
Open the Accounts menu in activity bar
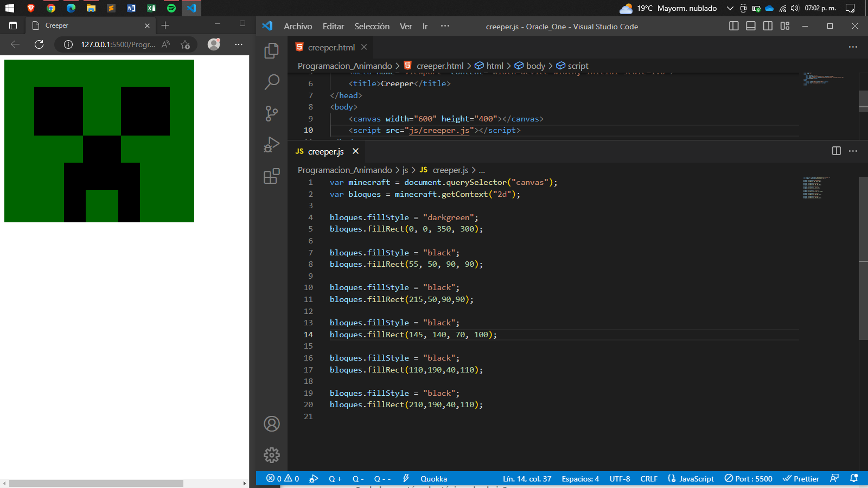tap(272, 423)
